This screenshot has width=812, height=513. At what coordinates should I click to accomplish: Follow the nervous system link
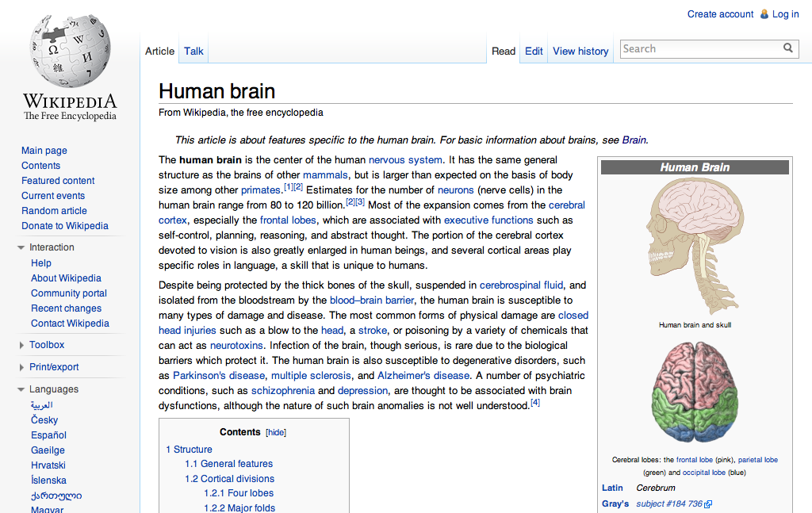(x=405, y=160)
